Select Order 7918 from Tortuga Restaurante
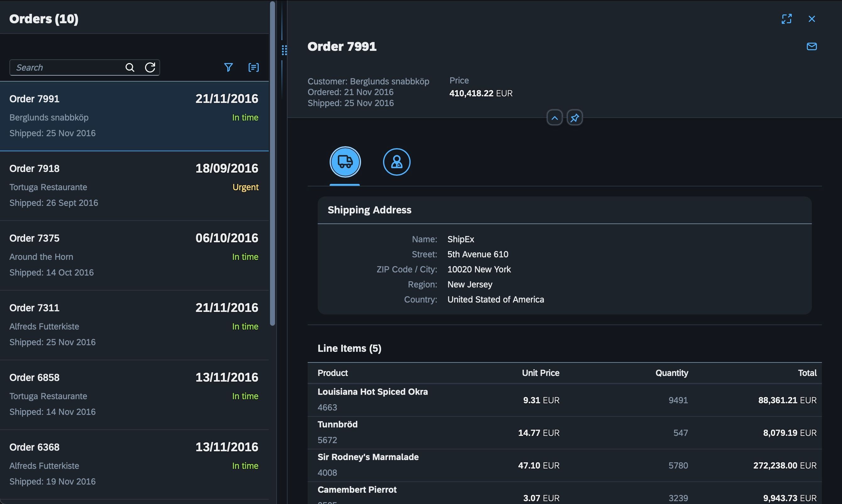842x504 pixels. [x=134, y=186]
